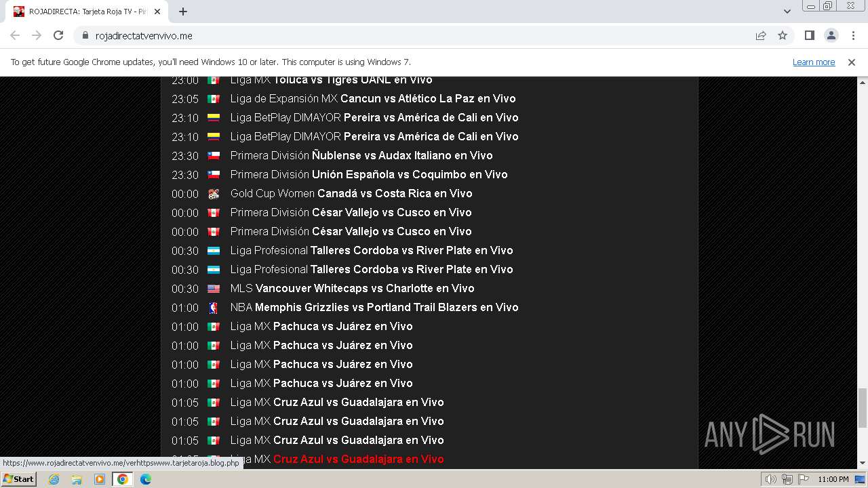The height and width of the screenshot is (488, 868).
Task: View site information lock icon
Action: point(85,35)
